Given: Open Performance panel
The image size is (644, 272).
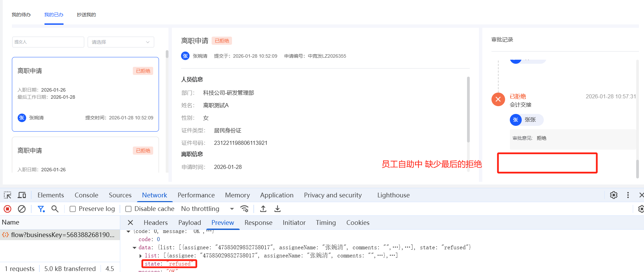Looking at the screenshot, I should click(196, 195).
